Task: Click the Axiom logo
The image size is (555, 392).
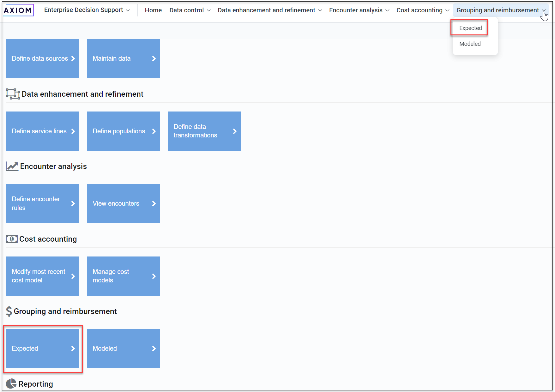Action: (18, 10)
